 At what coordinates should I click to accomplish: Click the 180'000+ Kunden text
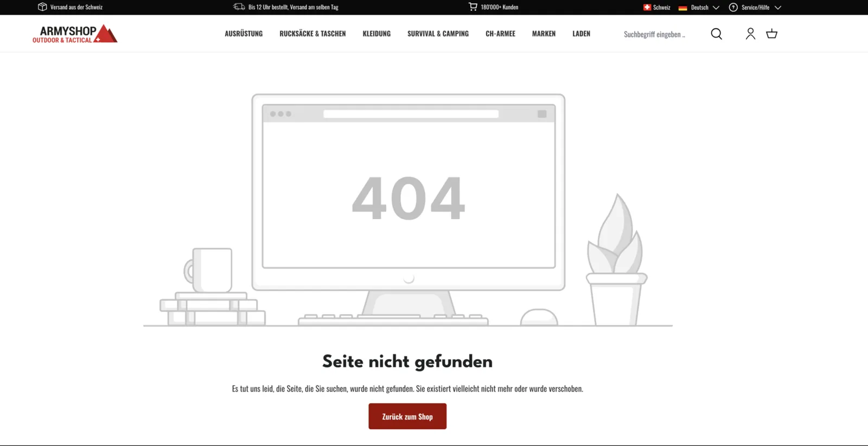500,7
